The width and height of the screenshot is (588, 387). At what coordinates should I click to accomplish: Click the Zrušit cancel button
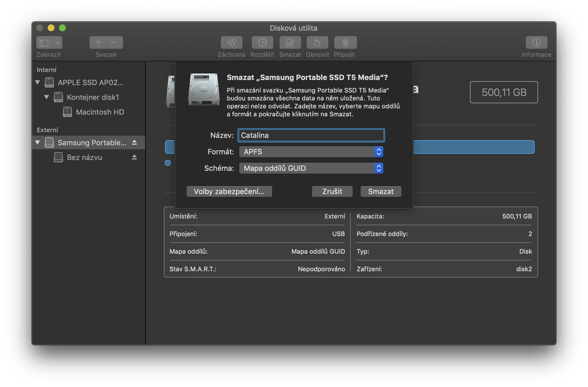tap(332, 192)
